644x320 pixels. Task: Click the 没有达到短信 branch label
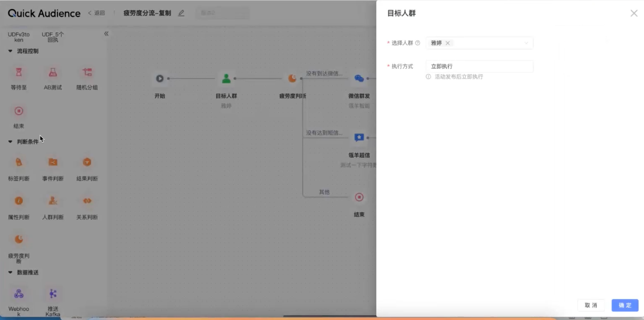click(324, 133)
